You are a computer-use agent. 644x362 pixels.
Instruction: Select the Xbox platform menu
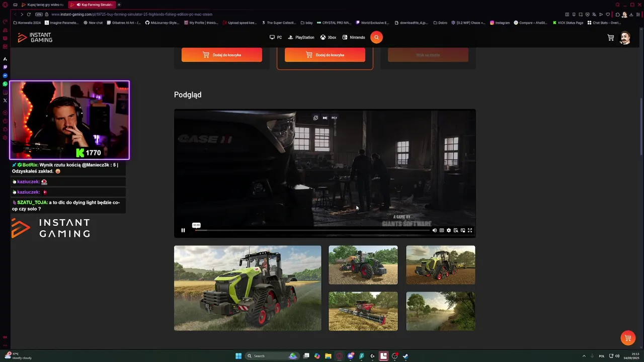tap(329, 37)
